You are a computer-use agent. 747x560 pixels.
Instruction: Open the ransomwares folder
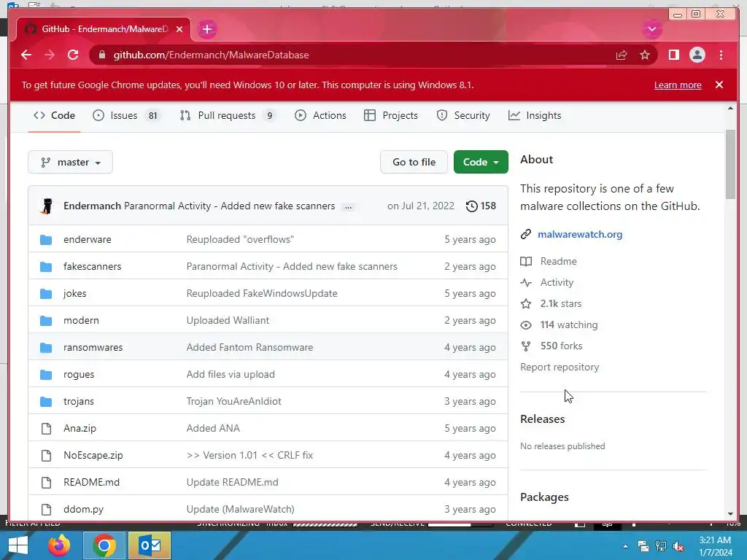click(93, 348)
